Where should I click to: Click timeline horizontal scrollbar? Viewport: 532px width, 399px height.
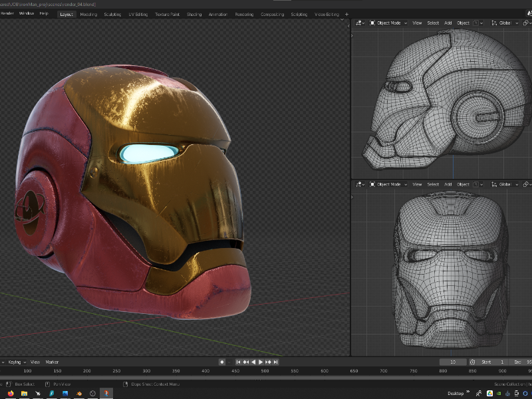(x=266, y=377)
